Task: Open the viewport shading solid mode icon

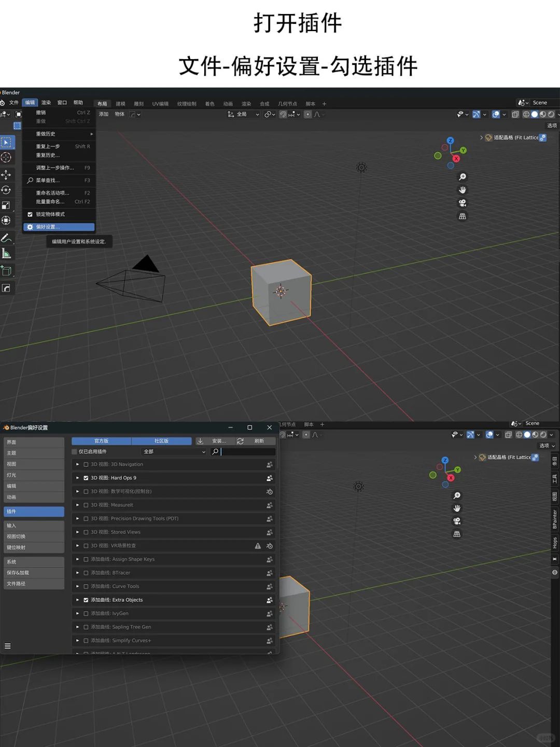Action: pyautogui.click(x=534, y=114)
